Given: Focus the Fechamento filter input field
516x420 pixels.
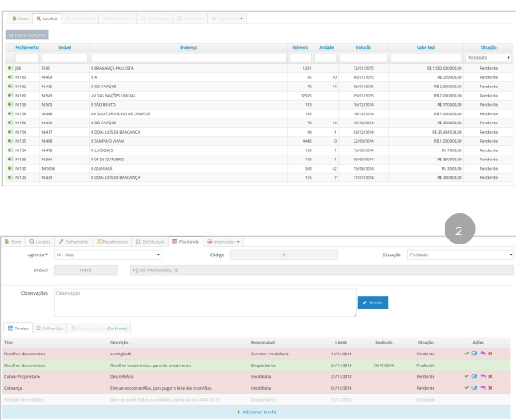Looking at the screenshot, I should pyautogui.click(x=27, y=58).
